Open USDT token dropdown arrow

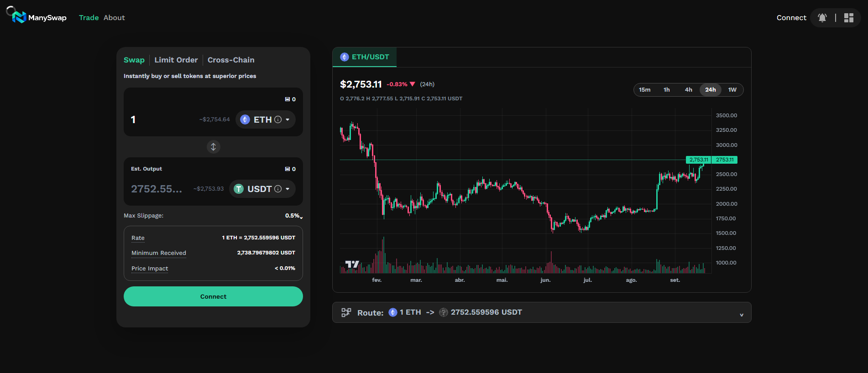tap(288, 189)
